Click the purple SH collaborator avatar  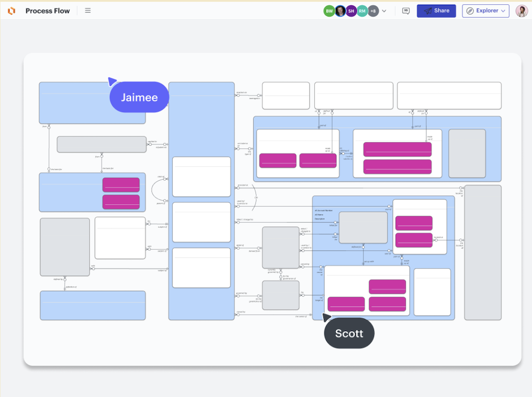351,11
